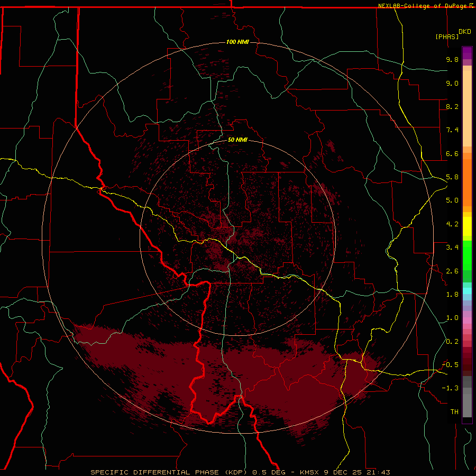Pick the bright green segment of the color bar
The width and height of the screenshot is (476, 476).
(x=467, y=255)
